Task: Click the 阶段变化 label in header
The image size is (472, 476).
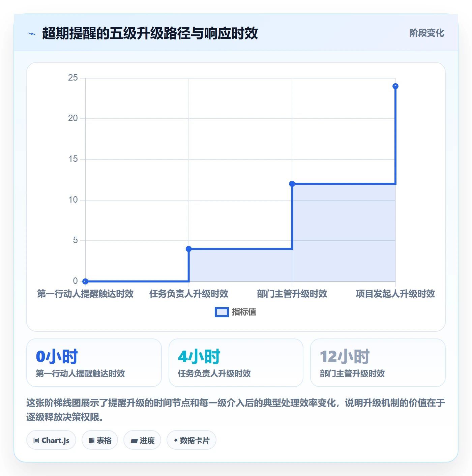Action: tap(426, 33)
